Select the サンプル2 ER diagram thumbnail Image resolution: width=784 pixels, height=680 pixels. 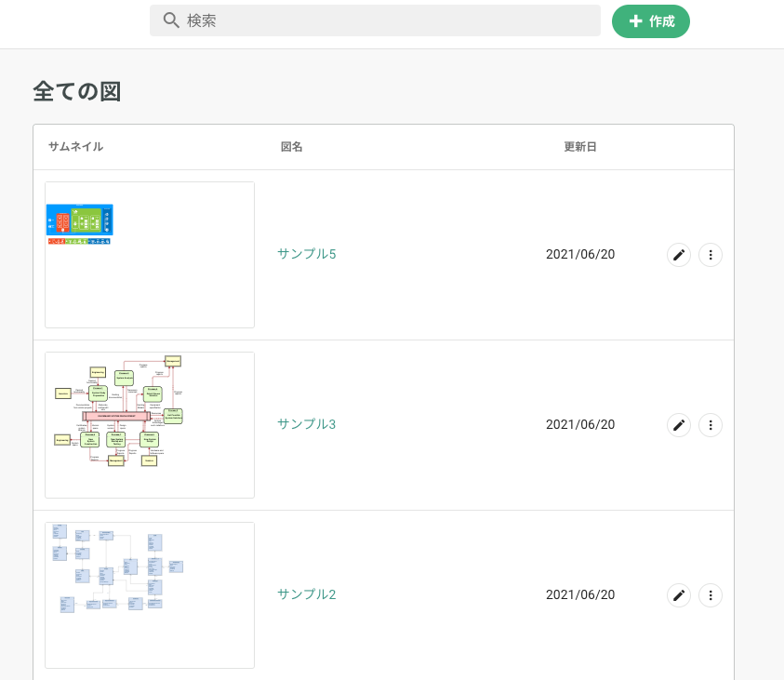(x=149, y=594)
